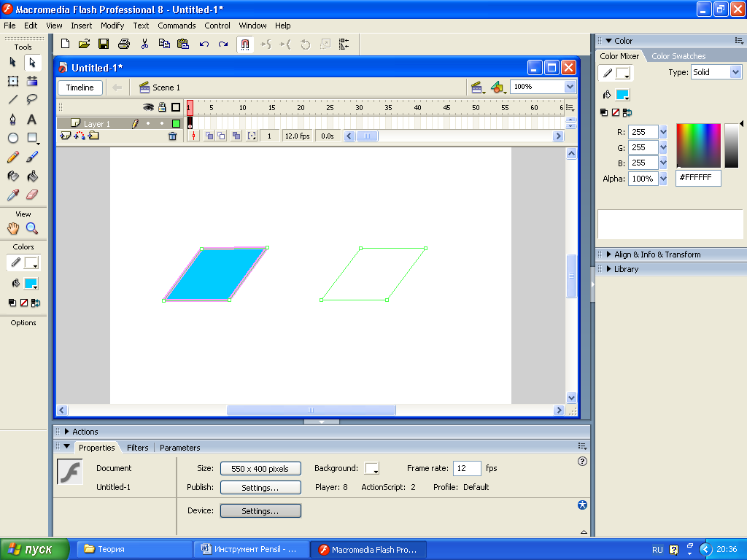
Task: Select the Selection arrow tool
Action: pyautogui.click(x=13, y=62)
